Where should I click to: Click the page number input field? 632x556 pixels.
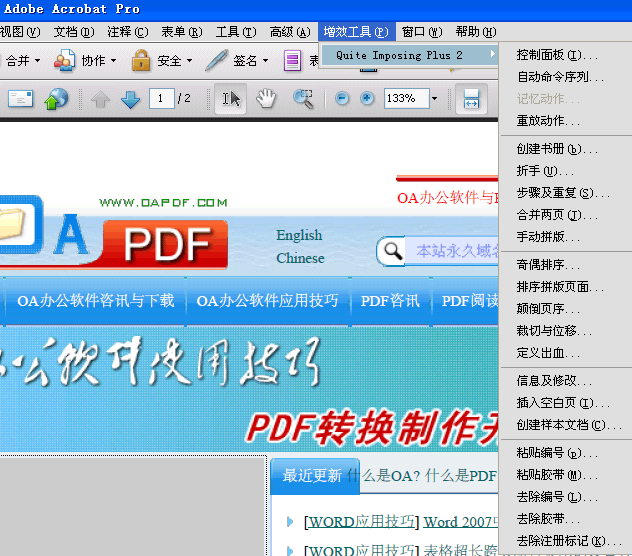click(162, 98)
